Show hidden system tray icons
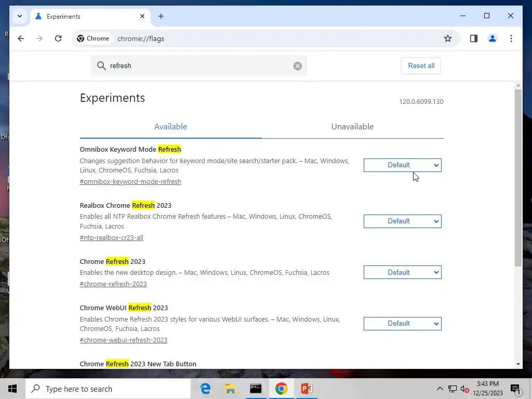The image size is (532, 399). coord(440,389)
